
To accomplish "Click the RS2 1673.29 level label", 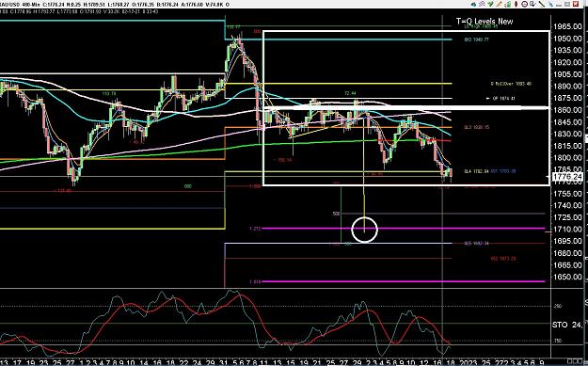I will pyautogui.click(x=503, y=259).
